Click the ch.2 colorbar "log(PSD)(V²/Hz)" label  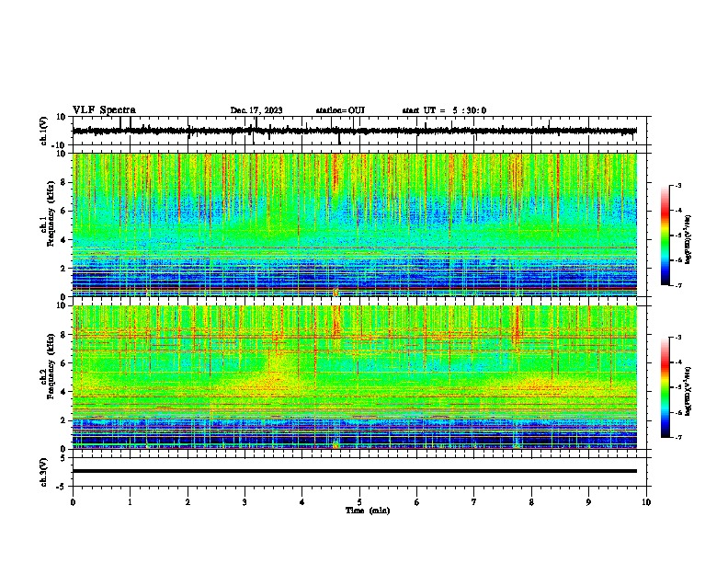[x=688, y=391]
